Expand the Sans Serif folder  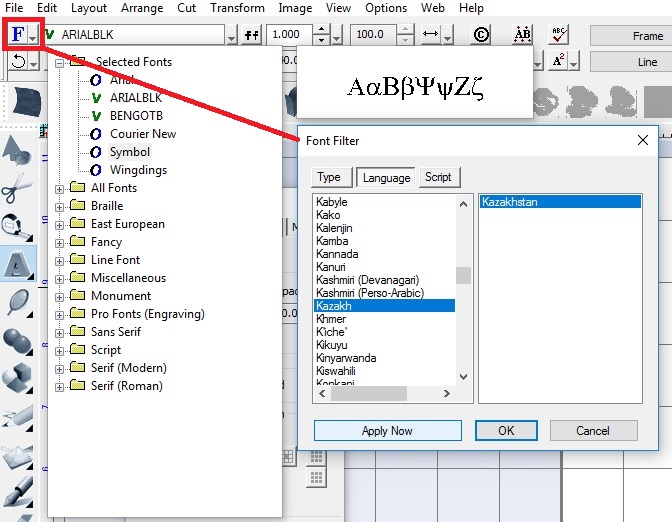pyautogui.click(x=60, y=333)
